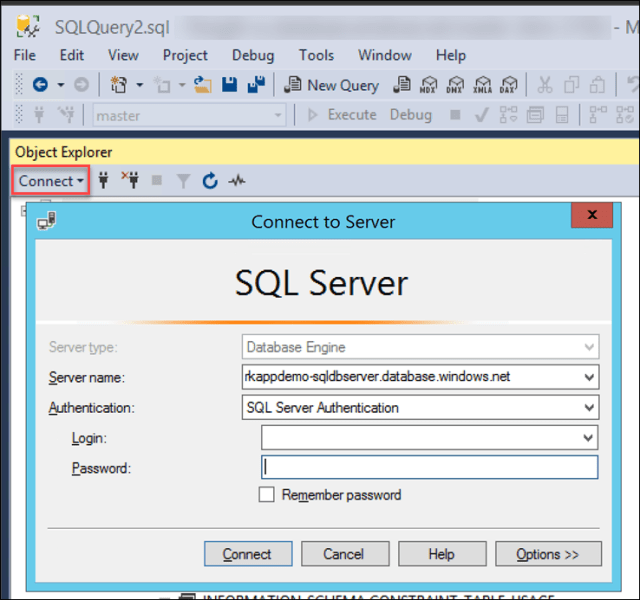Open the Debug menu
The width and height of the screenshot is (640, 600).
point(253,56)
